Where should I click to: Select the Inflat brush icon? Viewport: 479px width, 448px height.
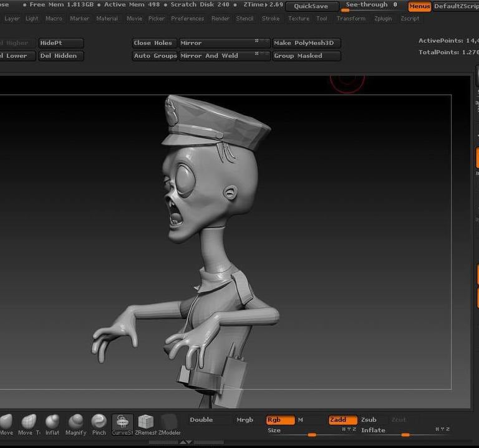52,422
